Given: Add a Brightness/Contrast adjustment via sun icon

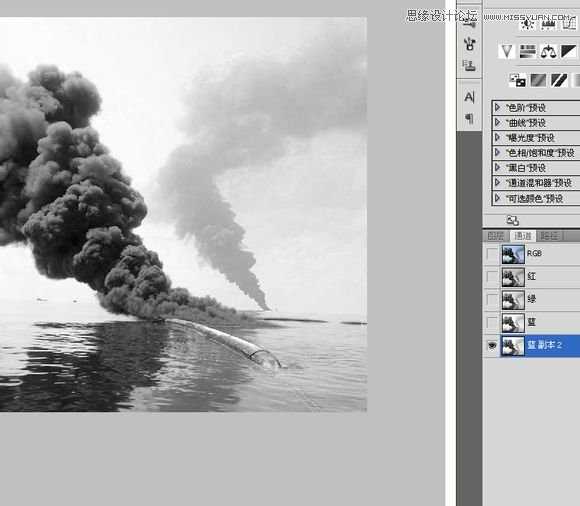Looking at the screenshot, I should (x=527, y=25).
